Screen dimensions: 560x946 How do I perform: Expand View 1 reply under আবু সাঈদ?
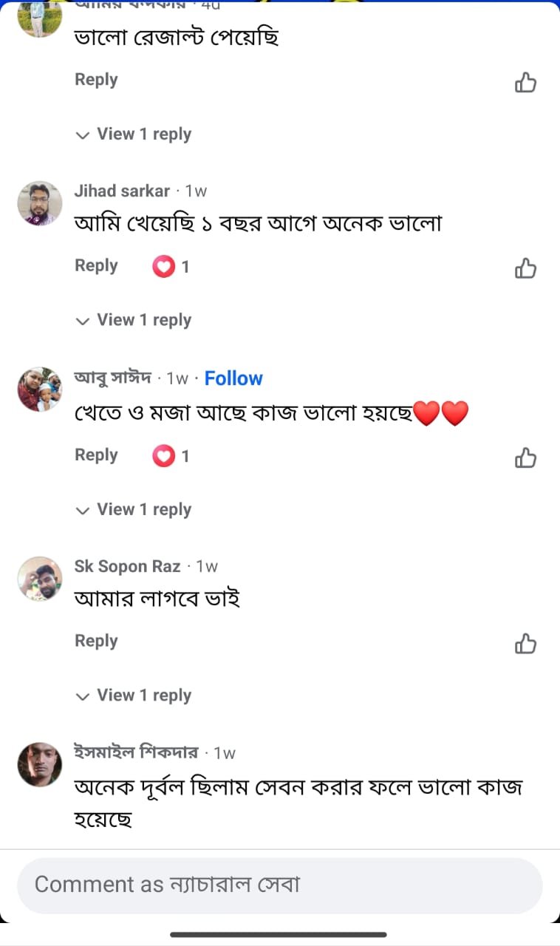(143, 510)
